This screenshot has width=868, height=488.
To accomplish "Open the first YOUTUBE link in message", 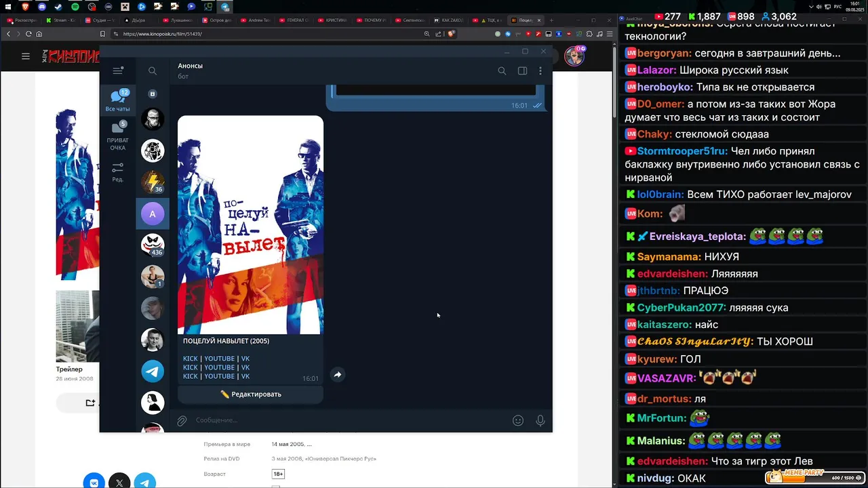I will (x=219, y=359).
